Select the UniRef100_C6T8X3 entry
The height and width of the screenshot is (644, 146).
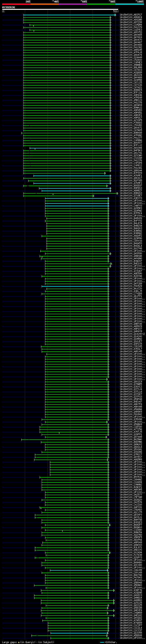pos(131,70)
